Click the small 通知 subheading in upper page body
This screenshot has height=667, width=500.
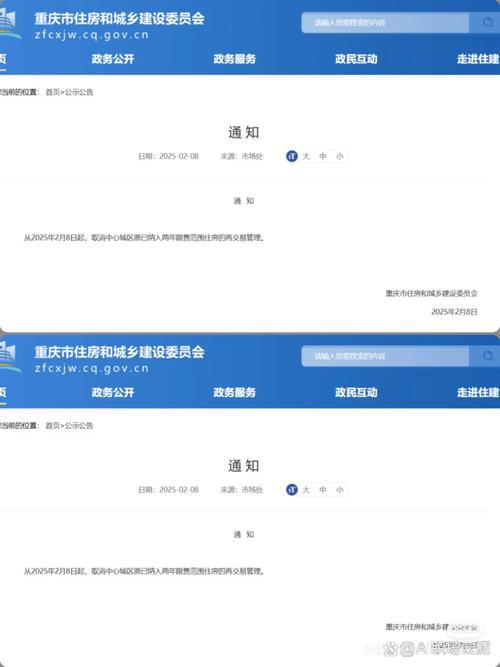(244, 201)
